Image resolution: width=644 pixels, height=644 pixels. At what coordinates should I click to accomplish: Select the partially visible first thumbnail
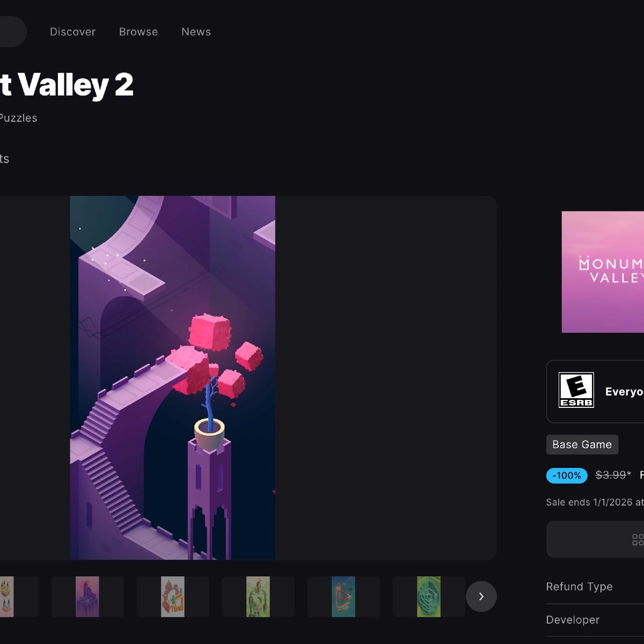19,596
